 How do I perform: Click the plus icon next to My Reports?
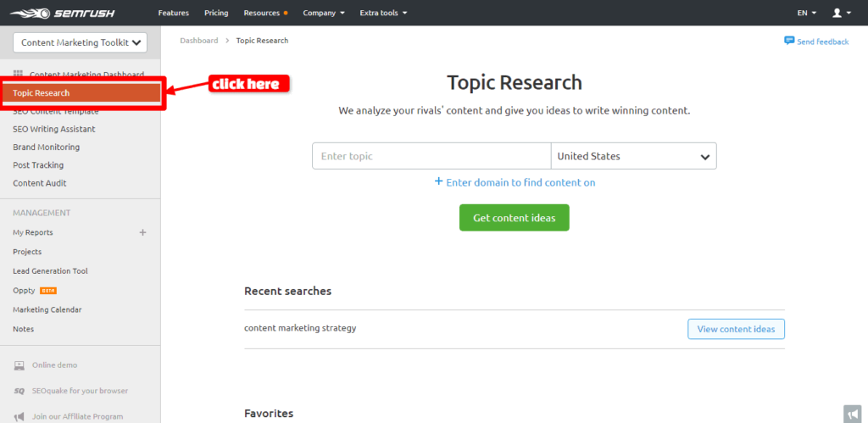point(142,232)
